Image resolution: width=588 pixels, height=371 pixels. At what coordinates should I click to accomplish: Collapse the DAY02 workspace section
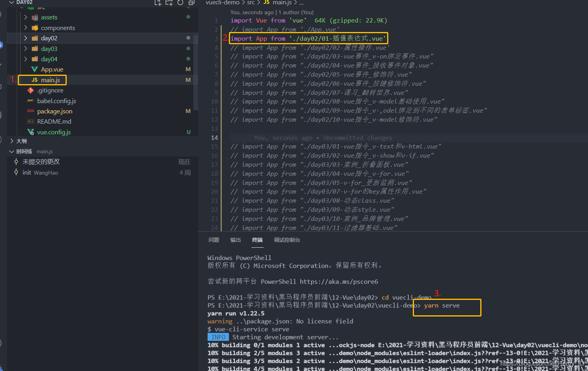click(x=11, y=2)
